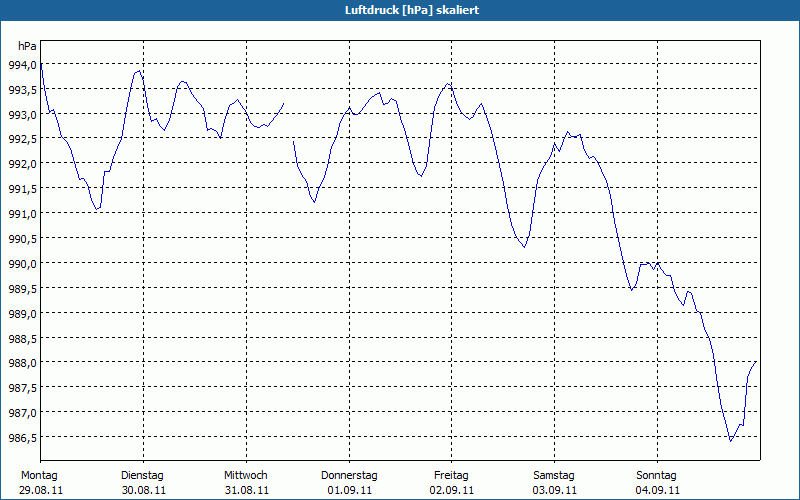Select the Samstag day label
This screenshot has width=800, height=500.
pyautogui.click(x=554, y=475)
